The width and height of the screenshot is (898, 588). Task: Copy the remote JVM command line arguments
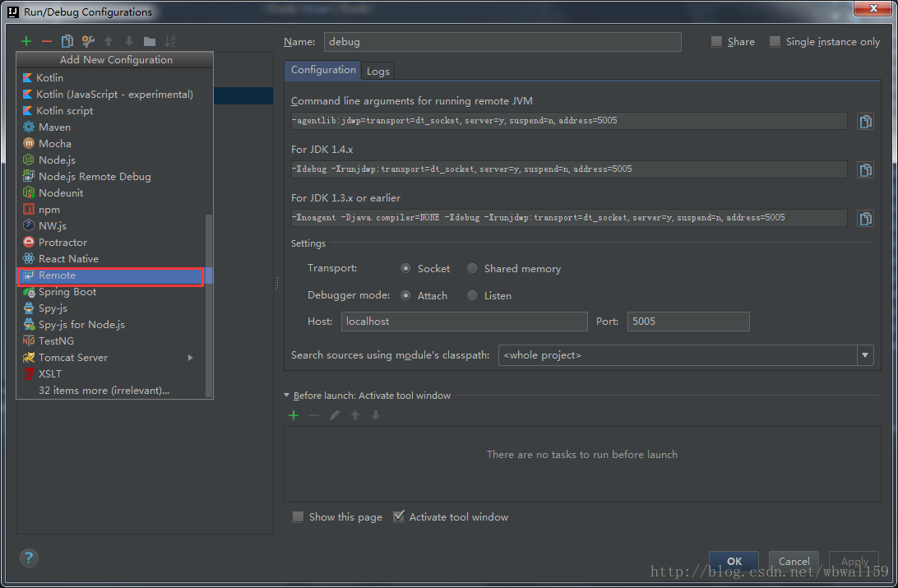pyautogui.click(x=865, y=122)
